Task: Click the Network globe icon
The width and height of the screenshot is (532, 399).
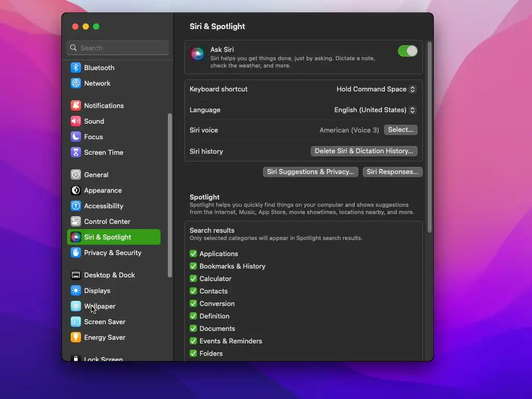Action: click(76, 83)
